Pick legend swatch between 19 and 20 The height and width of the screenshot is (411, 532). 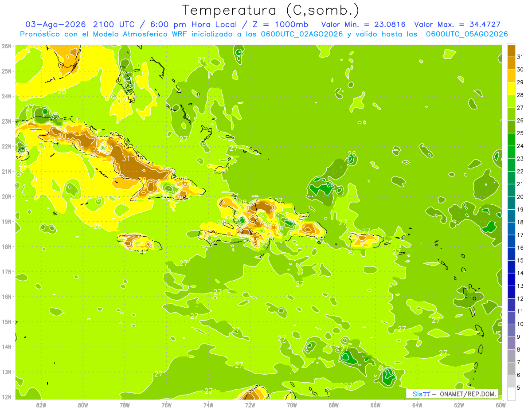tap(511, 203)
